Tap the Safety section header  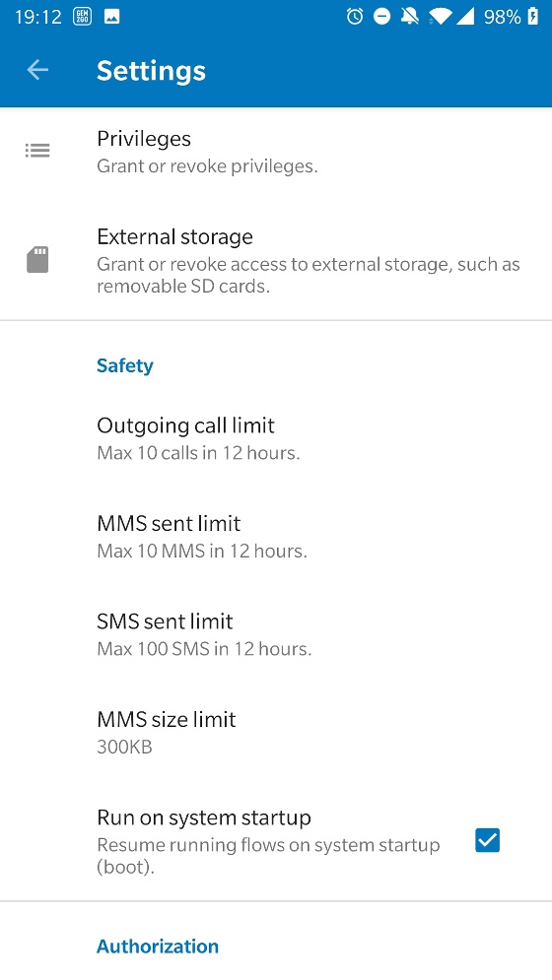tap(124, 365)
